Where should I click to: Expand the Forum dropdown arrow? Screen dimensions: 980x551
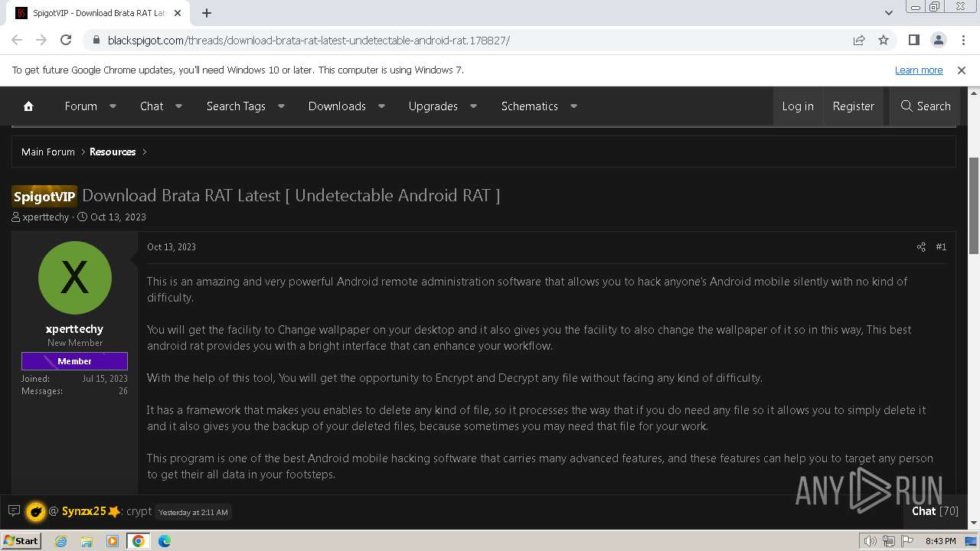[x=113, y=106]
